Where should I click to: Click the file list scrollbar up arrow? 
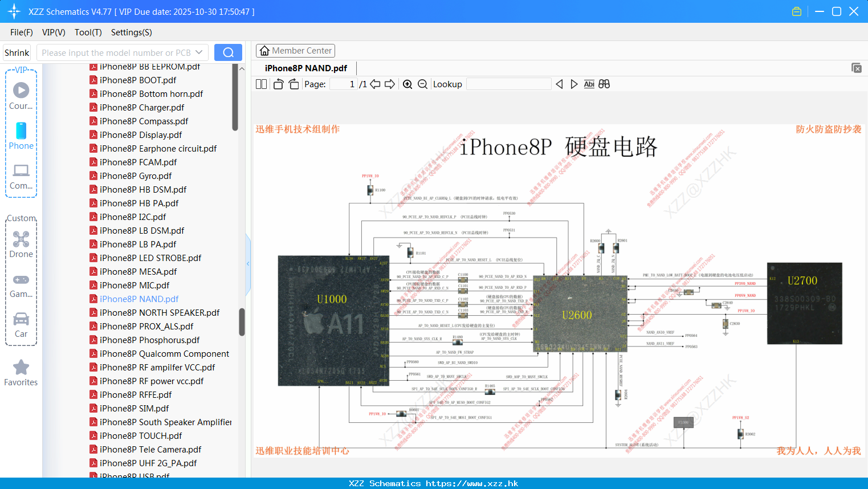[x=242, y=68]
